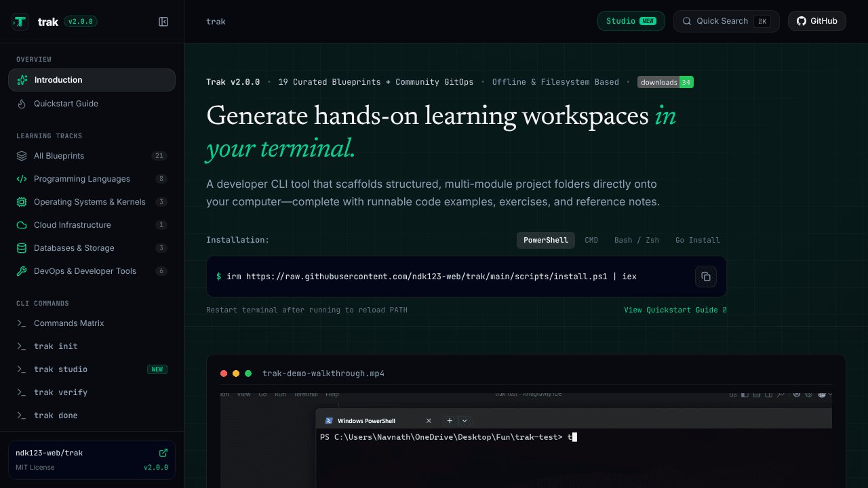Viewport: 868px width, 488px height.
Task: Click the Databases & Storage cylinder icon
Action: (22, 248)
